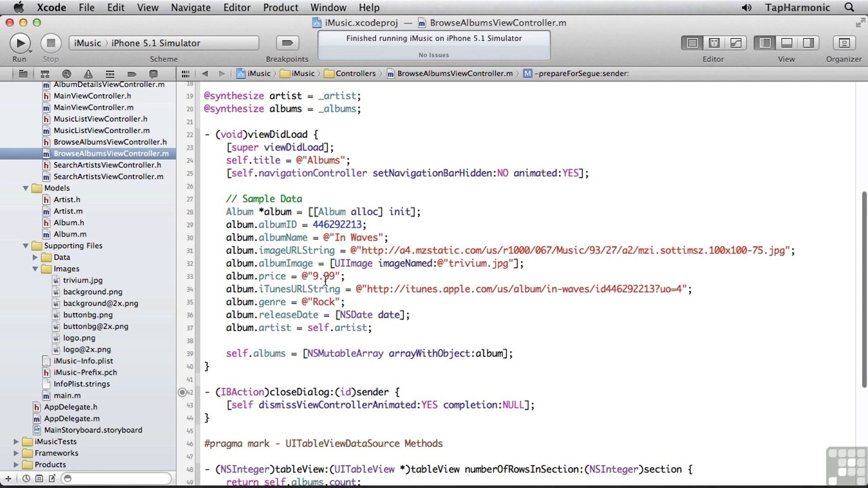
Task: Show the Symbol navigator
Action: [45, 74]
